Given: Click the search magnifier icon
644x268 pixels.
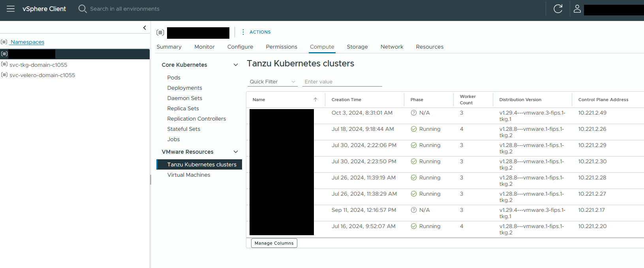Looking at the screenshot, I should [x=82, y=9].
